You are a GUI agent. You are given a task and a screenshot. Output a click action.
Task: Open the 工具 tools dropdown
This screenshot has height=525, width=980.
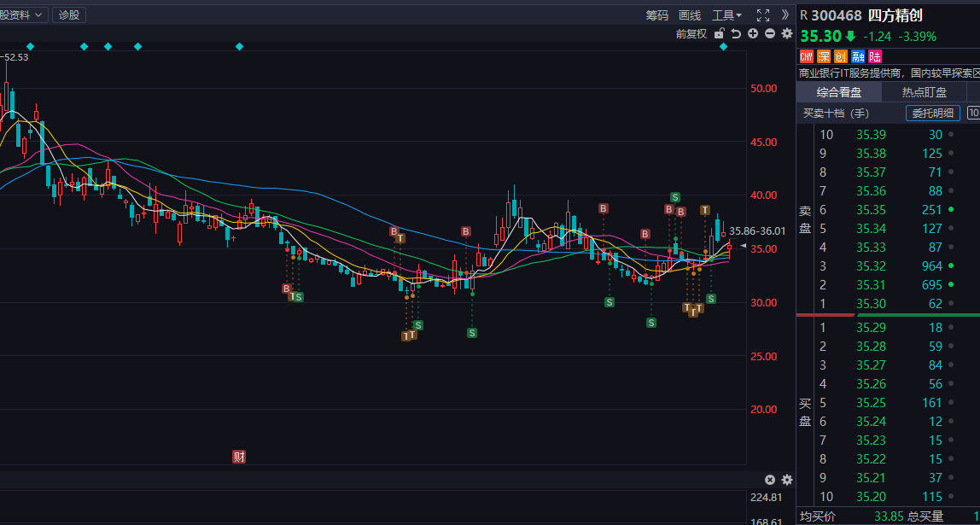[x=726, y=15]
